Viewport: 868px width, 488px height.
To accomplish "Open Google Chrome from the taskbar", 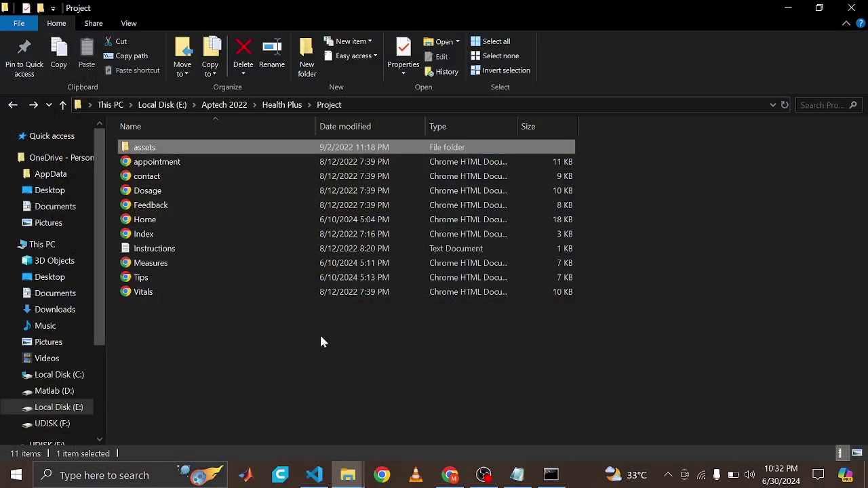I will pos(382,474).
